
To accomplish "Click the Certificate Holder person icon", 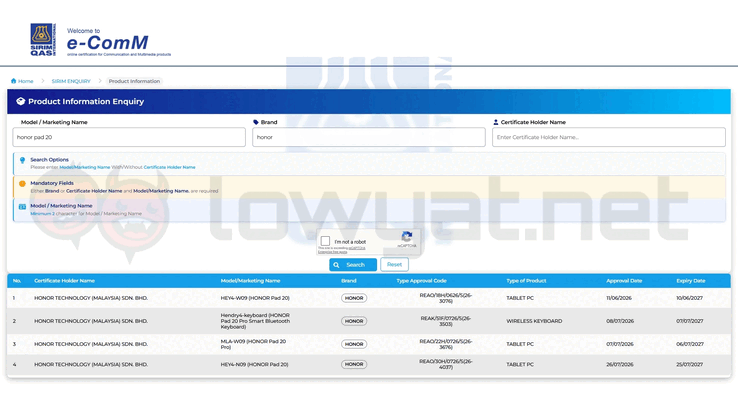I will click(496, 122).
